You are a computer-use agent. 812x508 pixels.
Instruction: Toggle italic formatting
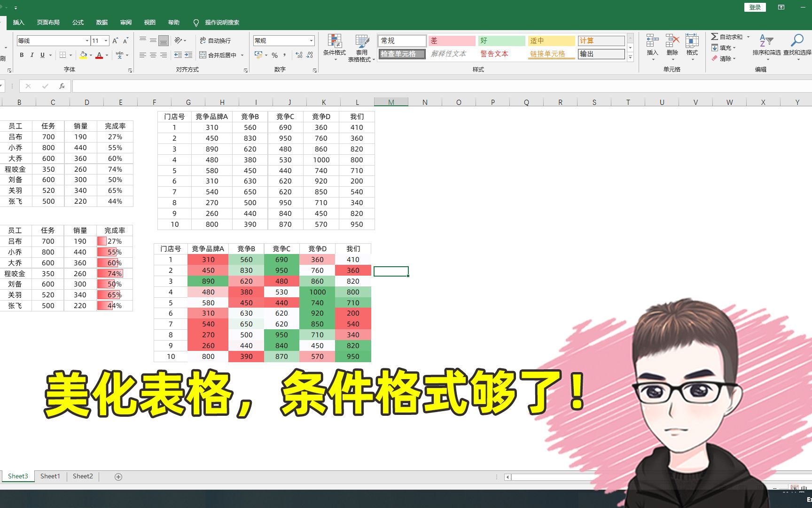[31, 55]
